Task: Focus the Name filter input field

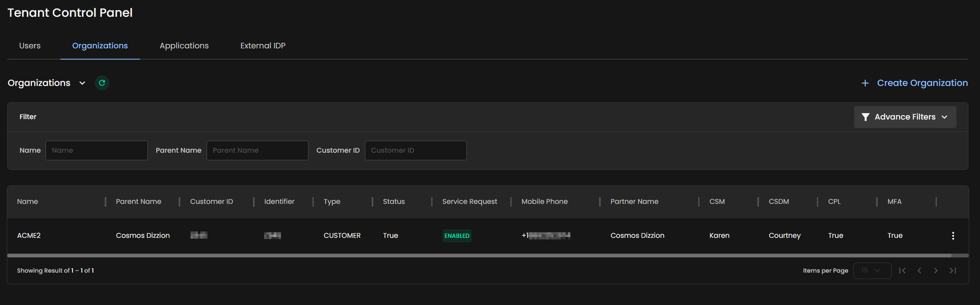Action: tap(97, 150)
